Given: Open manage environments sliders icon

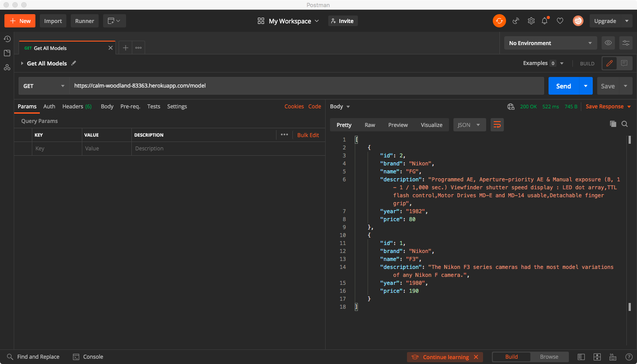Looking at the screenshot, I should click(626, 43).
